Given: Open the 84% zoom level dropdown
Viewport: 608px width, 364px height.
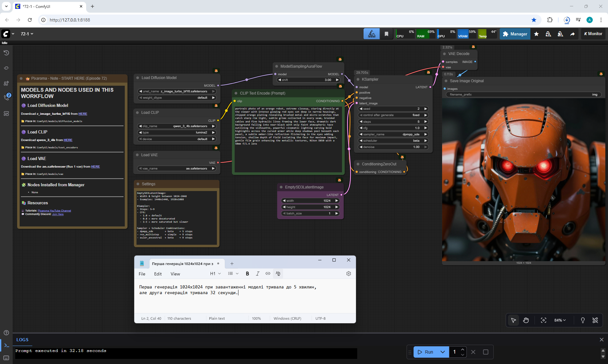Looking at the screenshot, I should coord(560,320).
